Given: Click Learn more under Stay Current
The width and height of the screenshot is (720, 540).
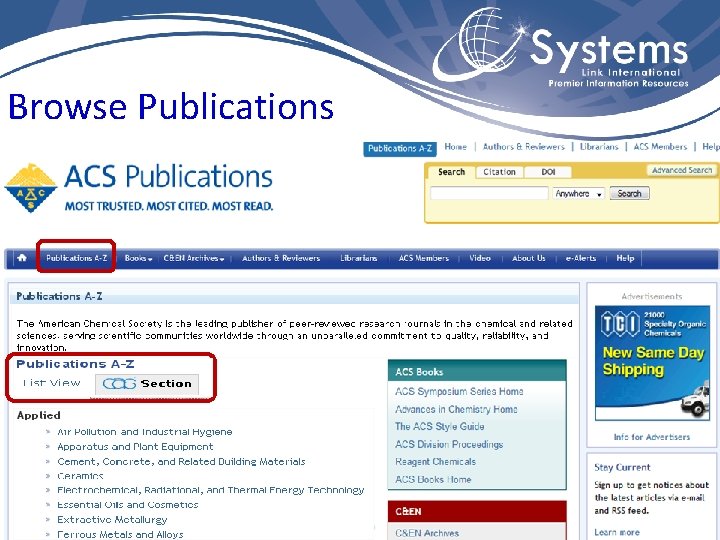Looking at the screenshot, I should [x=617, y=533].
